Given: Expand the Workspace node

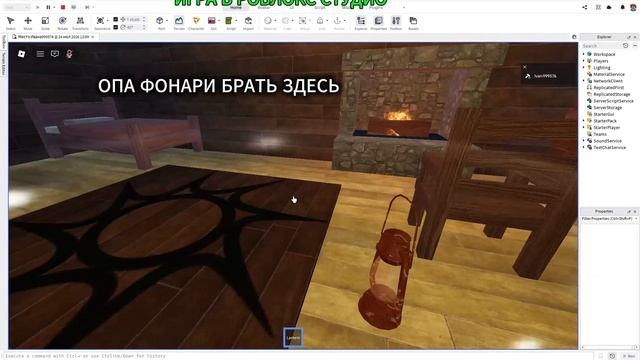Looking at the screenshot, I should [583, 54].
